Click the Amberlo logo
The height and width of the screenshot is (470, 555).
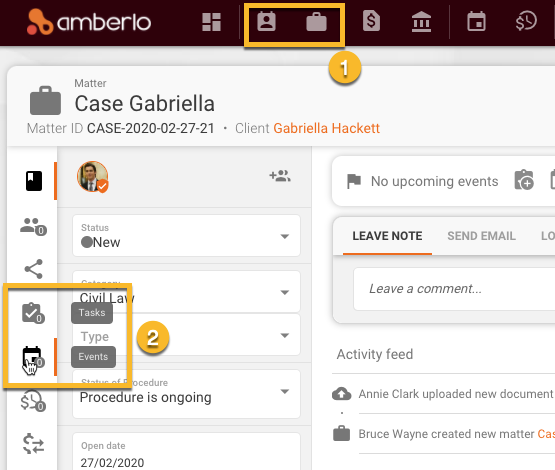click(89, 22)
